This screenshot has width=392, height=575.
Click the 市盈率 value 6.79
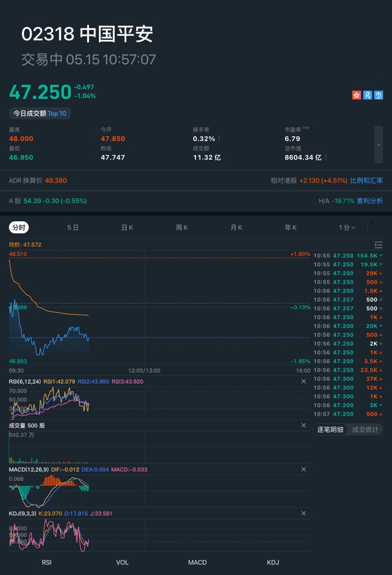tap(293, 139)
